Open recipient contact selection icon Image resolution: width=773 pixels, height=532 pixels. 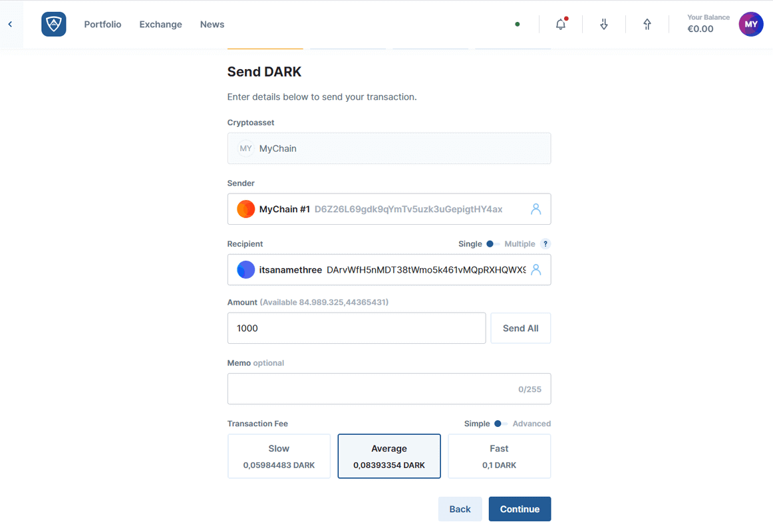pyautogui.click(x=536, y=269)
